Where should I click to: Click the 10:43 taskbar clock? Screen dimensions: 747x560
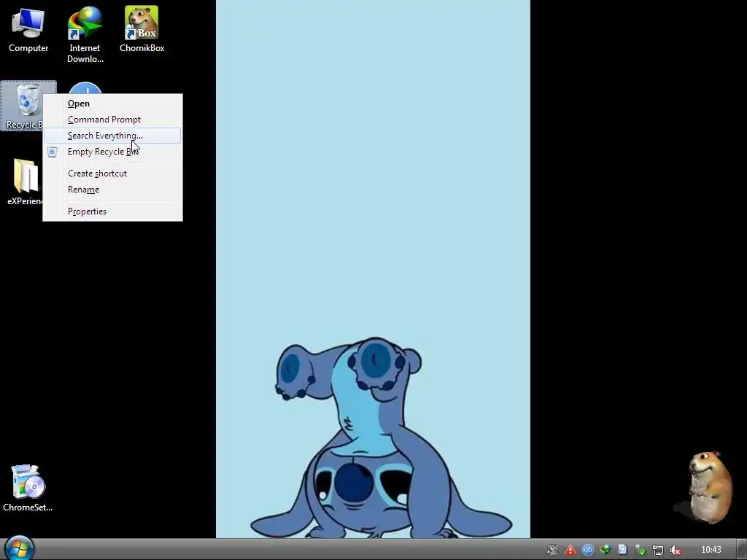[x=711, y=550]
